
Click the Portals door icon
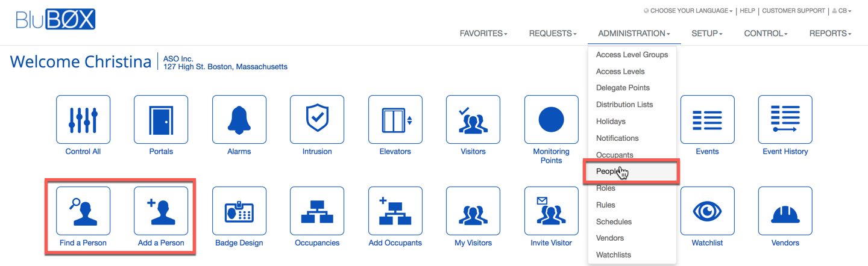161,119
